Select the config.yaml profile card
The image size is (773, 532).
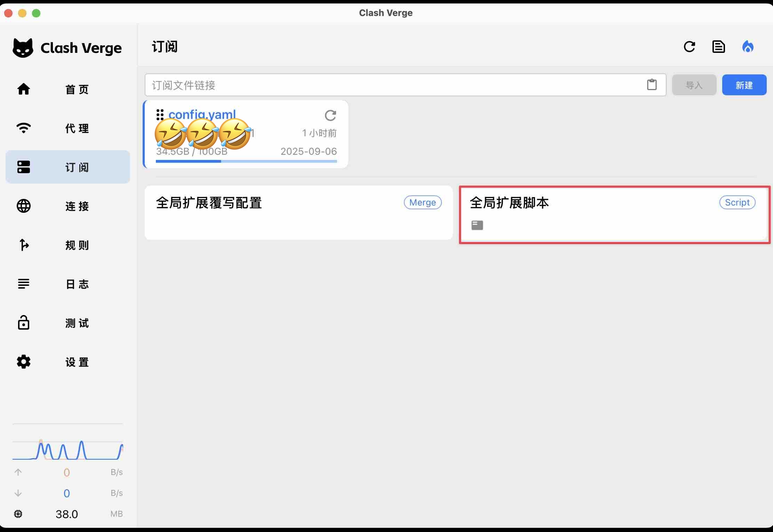click(x=246, y=134)
